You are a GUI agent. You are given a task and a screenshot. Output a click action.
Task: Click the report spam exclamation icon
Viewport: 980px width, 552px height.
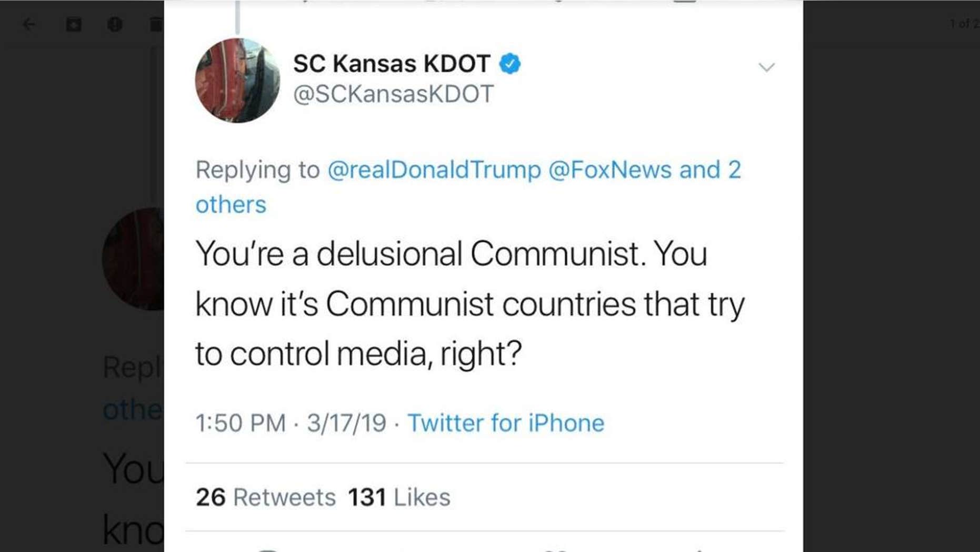click(115, 24)
